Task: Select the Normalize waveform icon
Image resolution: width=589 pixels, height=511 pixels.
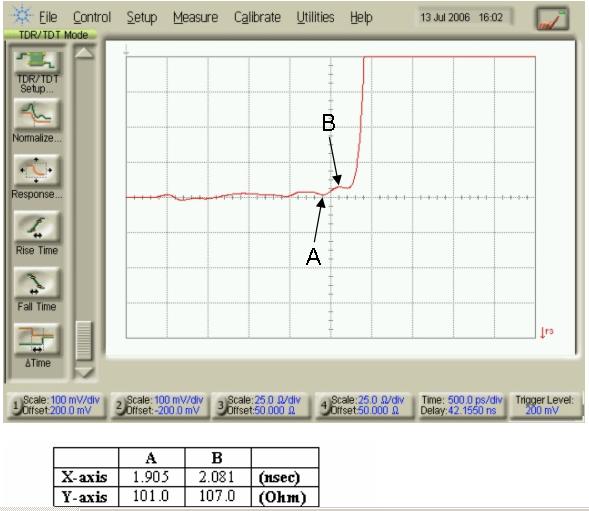Action: [36, 114]
